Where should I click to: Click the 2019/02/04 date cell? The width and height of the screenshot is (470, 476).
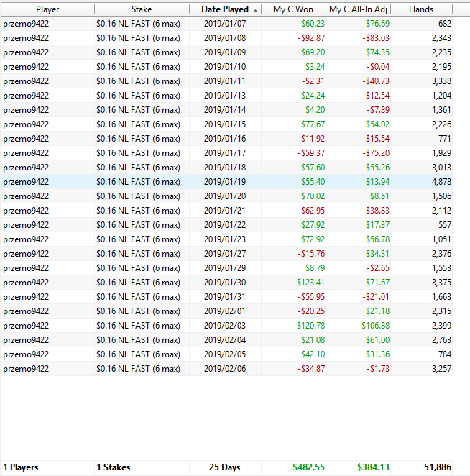point(225,340)
